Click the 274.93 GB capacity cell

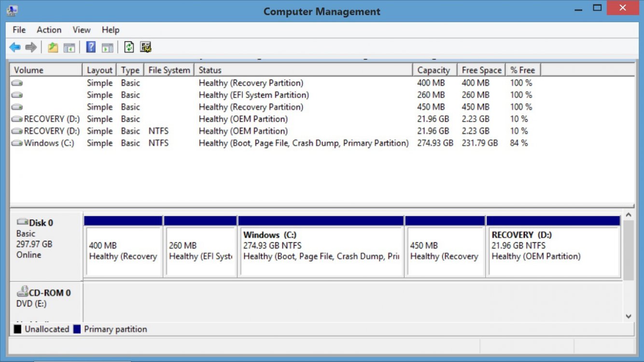435,143
